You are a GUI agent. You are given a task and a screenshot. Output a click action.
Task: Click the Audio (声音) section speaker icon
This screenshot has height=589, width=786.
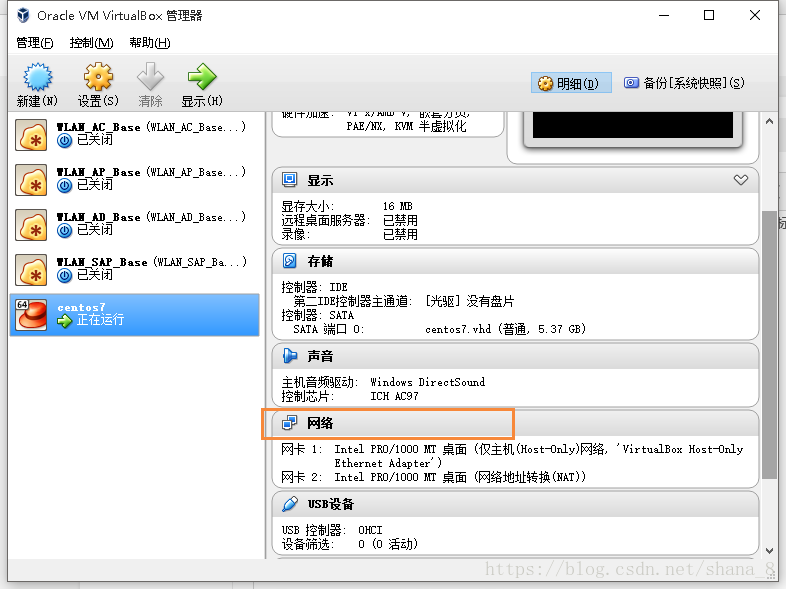289,356
